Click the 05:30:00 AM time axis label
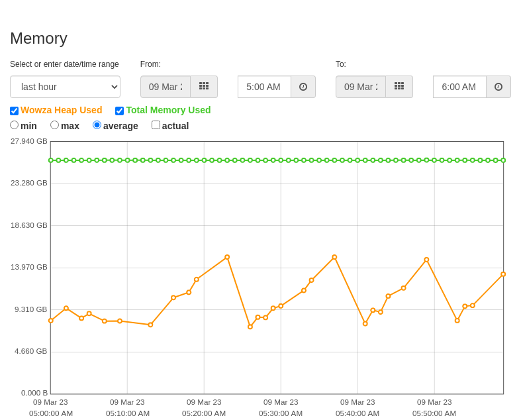Image resolution: width=521 pixels, height=420 pixels. tap(281, 413)
